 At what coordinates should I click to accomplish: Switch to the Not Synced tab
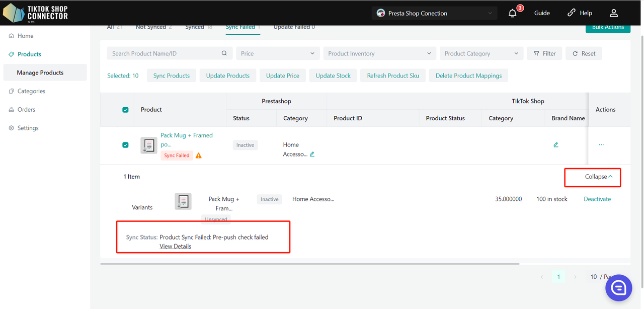[x=153, y=27]
